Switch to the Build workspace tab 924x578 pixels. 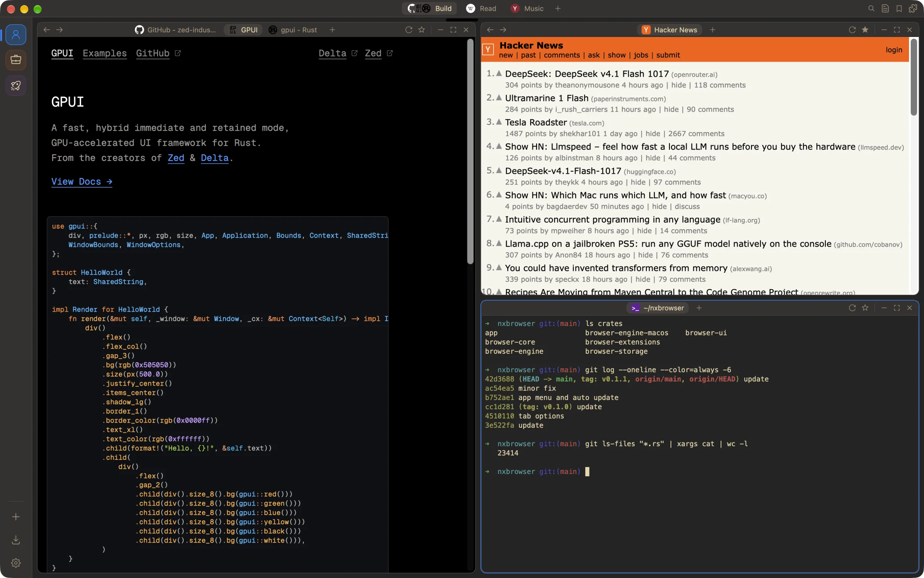[x=430, y=8]
